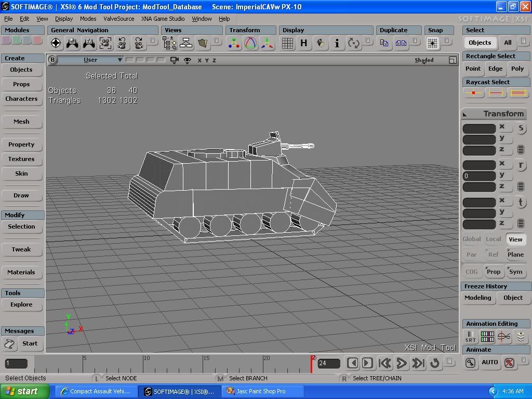Select the Scale transform tool icon
The width and height of the screenshot is (532, 399).
pos(234,43)
